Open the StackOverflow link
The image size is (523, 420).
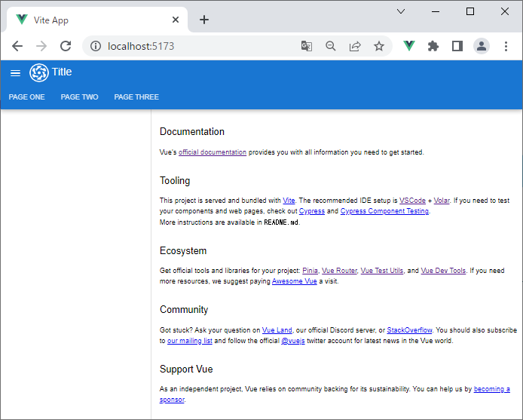tap(410, 330)
